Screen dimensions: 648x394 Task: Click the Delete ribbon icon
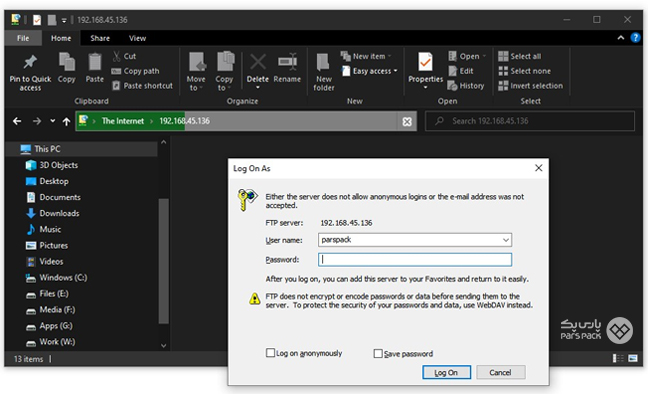point(258,62)
